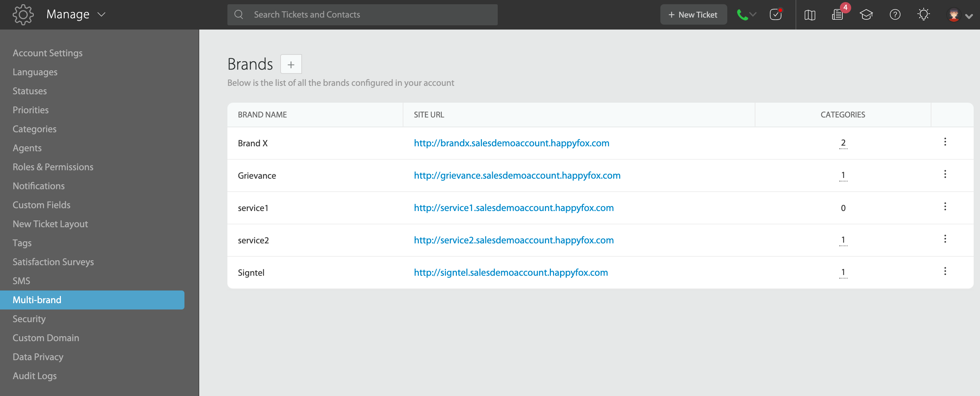
Task: Click the Add new brand plus button
Action: click(x=289, y=64)
